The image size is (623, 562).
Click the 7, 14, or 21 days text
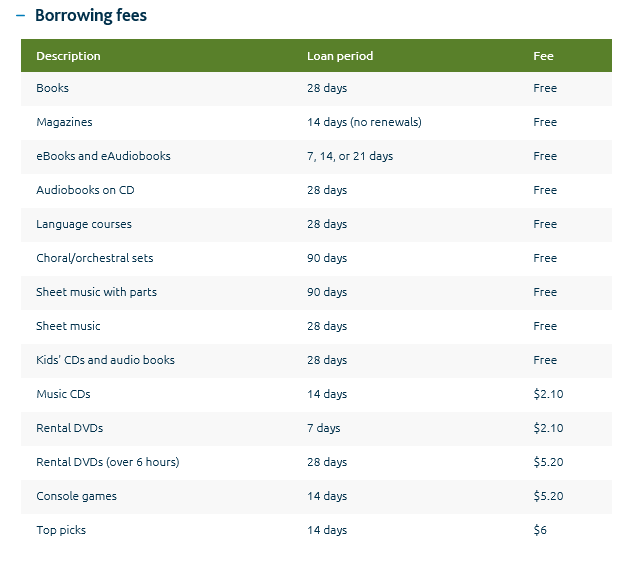click(350, 156)
